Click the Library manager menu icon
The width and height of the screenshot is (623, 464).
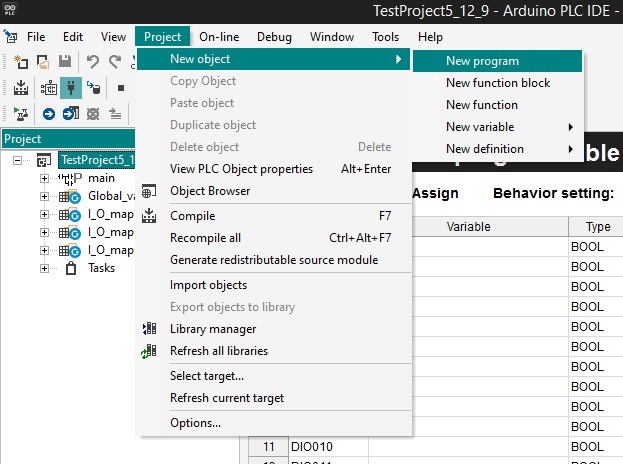click(x=149, y=329)
